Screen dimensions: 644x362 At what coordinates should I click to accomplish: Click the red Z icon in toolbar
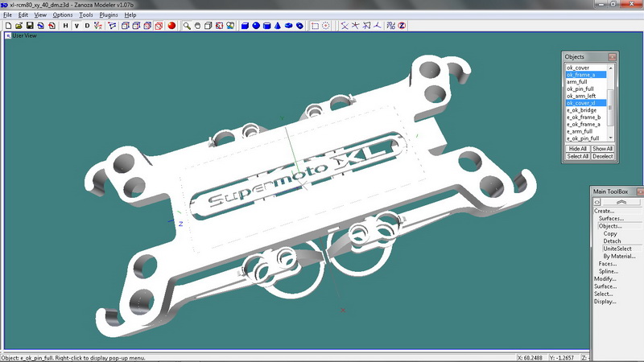(x=402, y=26)
